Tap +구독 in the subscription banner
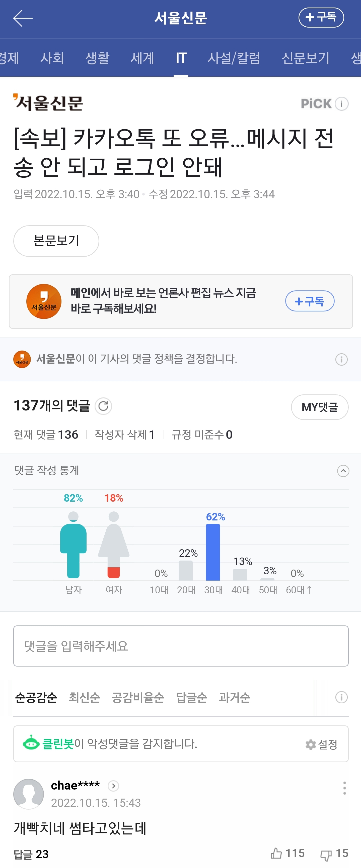361x868 pixels. pyautogui.click(x=310, y=301)
